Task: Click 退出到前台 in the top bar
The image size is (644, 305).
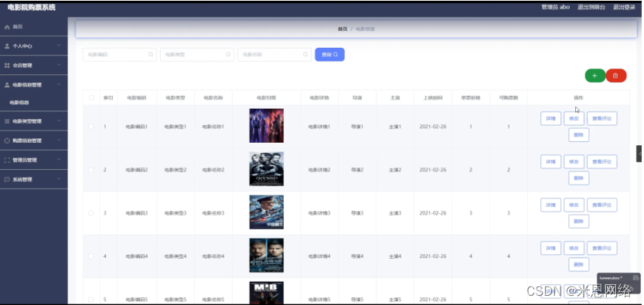Action: point(591,7)
